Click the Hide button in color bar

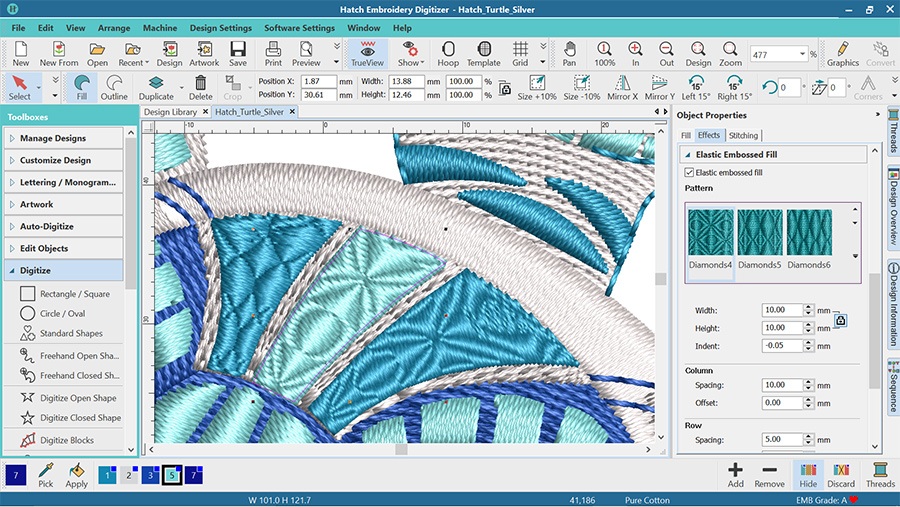pyautogui.click(x=808, y=474)
